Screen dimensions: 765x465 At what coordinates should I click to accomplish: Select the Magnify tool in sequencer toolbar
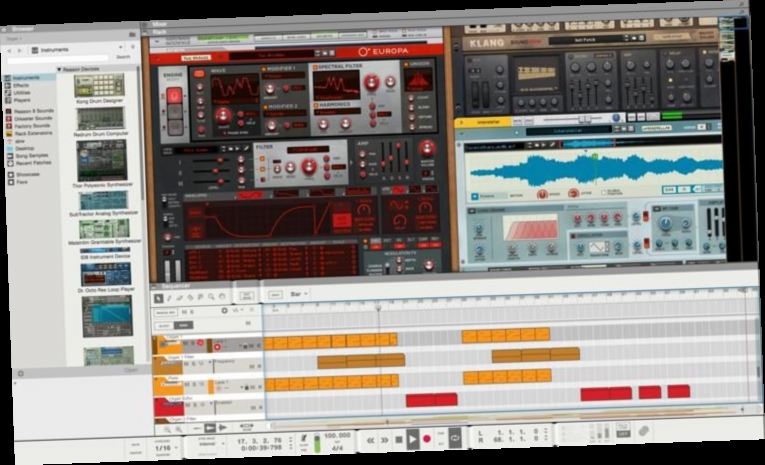coord(211,297)
